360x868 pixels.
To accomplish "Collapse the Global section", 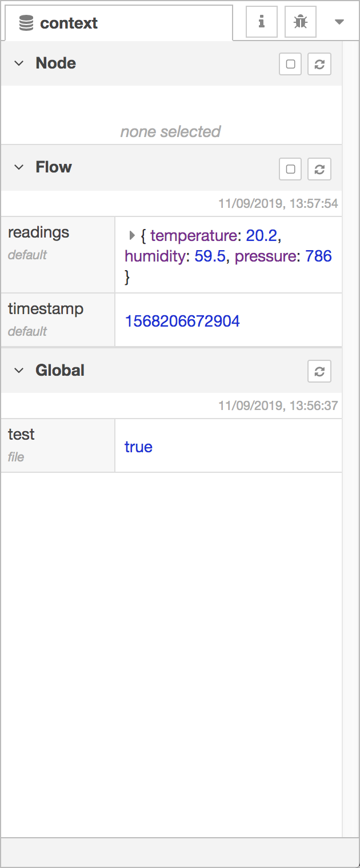I will [x=19, y=370].
